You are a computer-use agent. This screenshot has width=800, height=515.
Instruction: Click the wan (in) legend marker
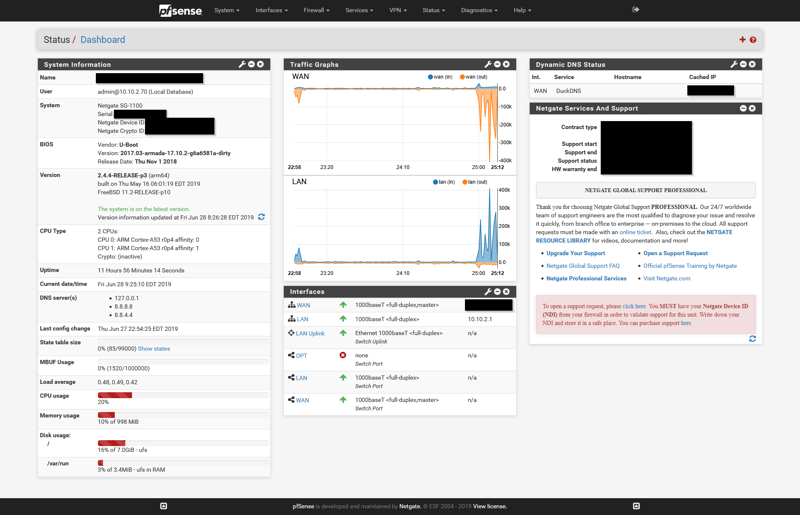pos(430,77)
